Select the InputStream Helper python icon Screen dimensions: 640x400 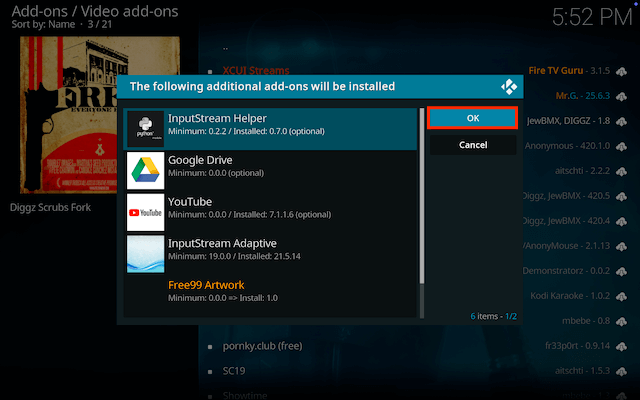[x=145, y=129]
